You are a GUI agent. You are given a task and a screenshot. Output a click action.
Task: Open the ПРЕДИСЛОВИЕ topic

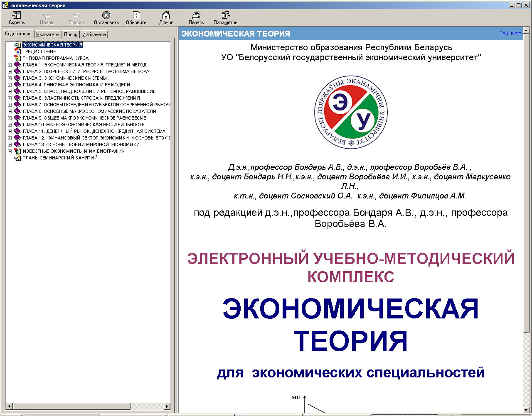click(39, 51)
